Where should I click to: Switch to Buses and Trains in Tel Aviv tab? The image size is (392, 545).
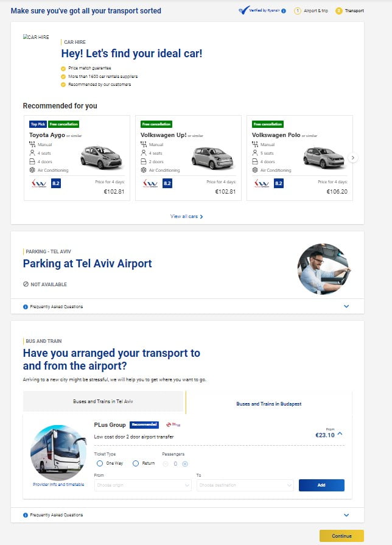pyautogui.click(x=103, y=402)
